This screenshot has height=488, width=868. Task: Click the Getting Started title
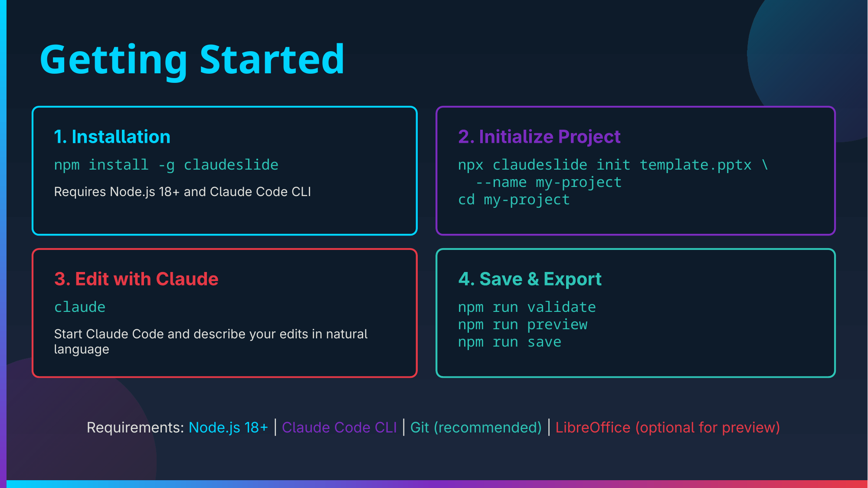coord(192,60)
